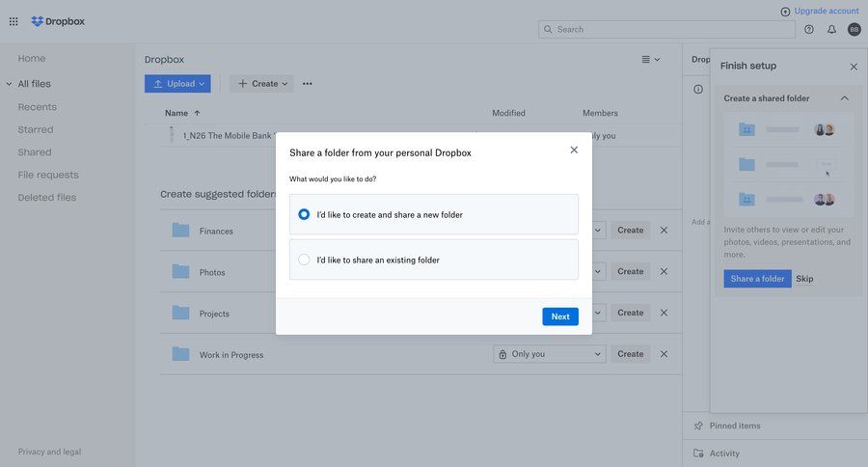The width and height of the screenshot is (868, 467).
Task: Click the Dropbox logo
Action: pyautogui.click(x=58, y=21)
